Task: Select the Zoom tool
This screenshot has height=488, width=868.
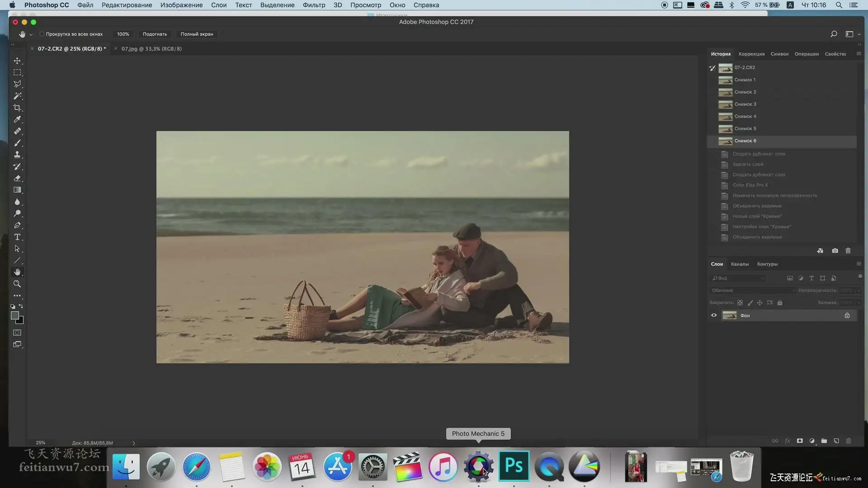Action: [x=17, y=284]
